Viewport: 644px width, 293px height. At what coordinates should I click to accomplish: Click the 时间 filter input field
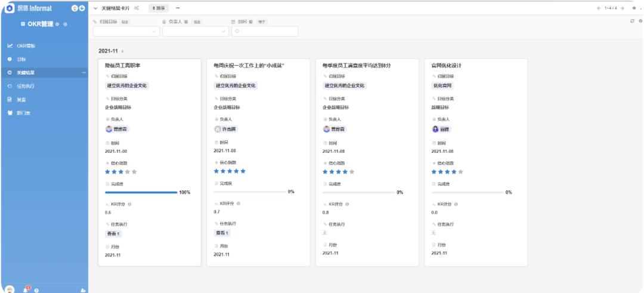[265, 31]
